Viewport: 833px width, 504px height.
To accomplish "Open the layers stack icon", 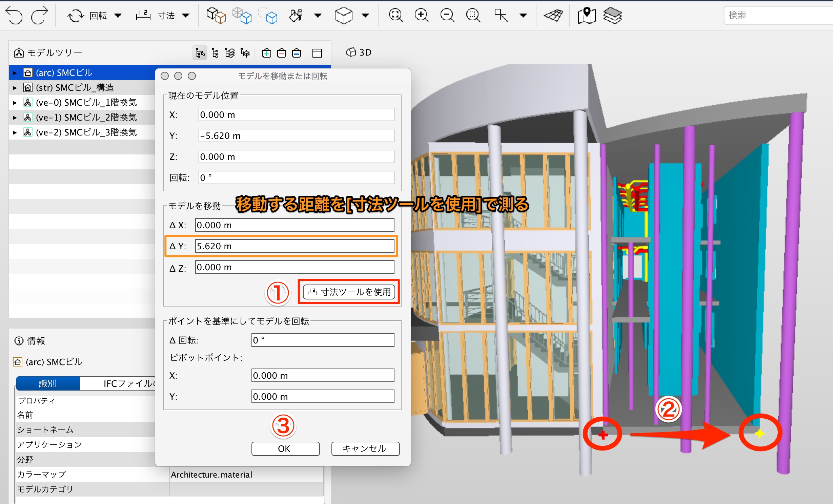I will click(x=612, y=15).
